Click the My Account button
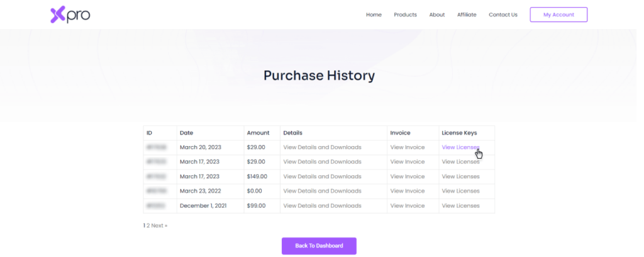Screen dimensions: 644x257 point(558,14)
